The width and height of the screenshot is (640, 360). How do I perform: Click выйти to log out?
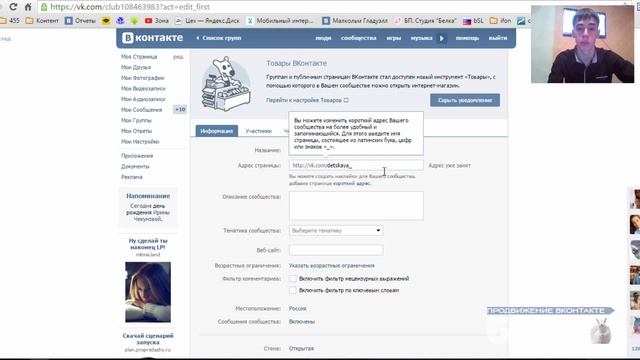point(498,38)
